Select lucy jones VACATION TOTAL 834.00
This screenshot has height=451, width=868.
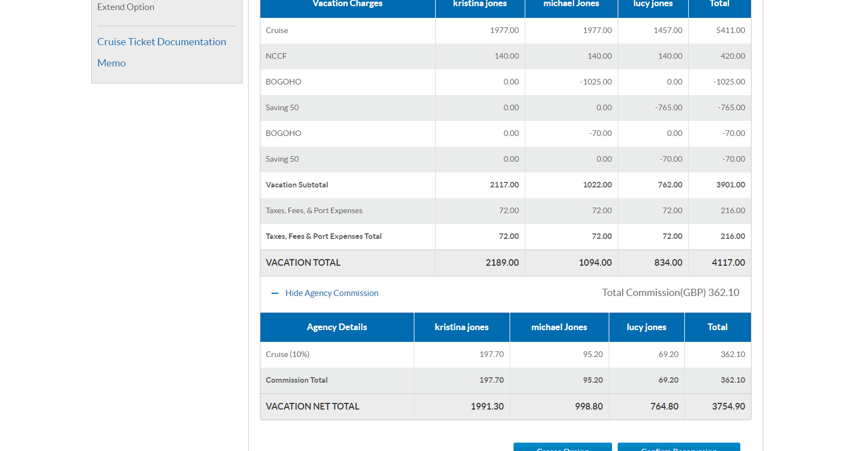coord(669,263)
